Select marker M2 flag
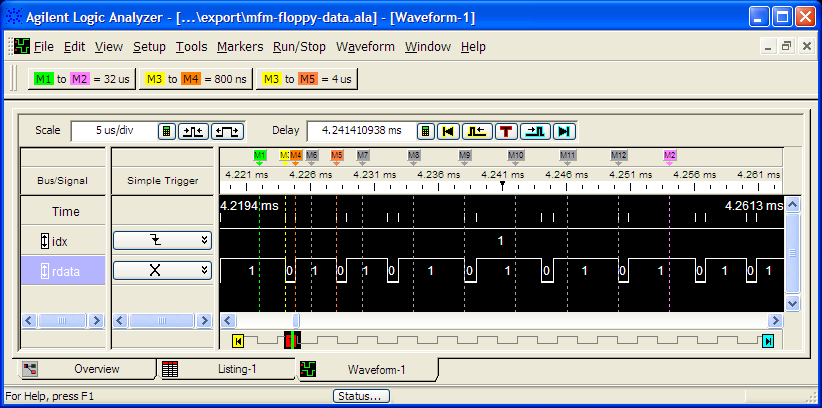The width and height of the screenshot is (822, 408). pyautogui.click(x=669, y=156)
